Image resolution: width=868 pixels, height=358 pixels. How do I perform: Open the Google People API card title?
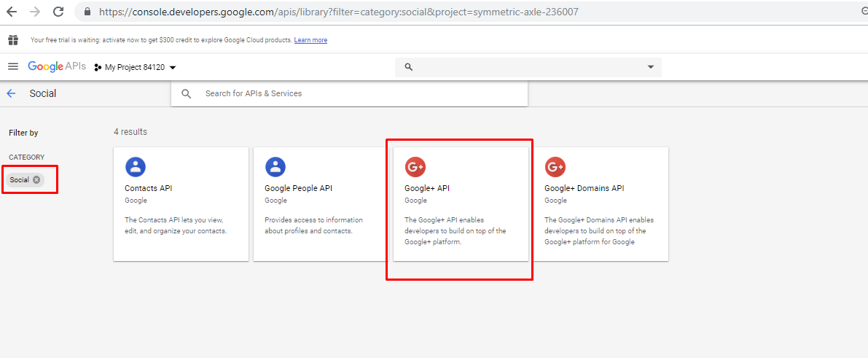click(298, 188)
